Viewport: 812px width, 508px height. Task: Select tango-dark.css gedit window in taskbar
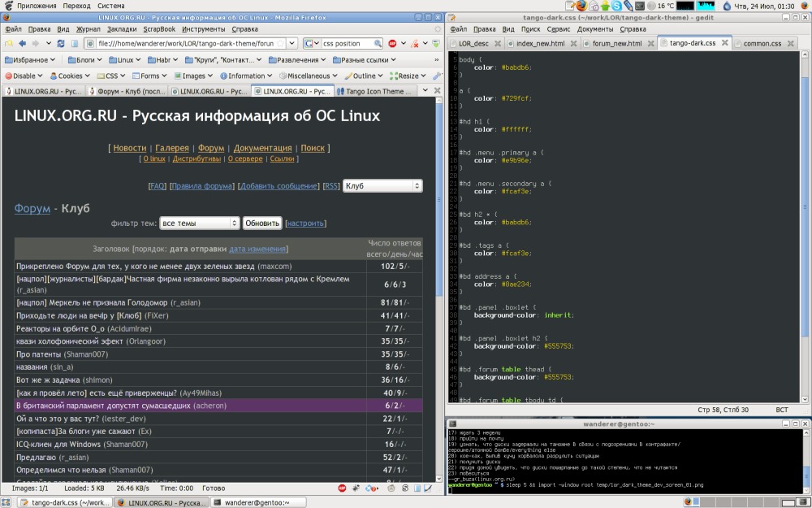click(65, 502)
